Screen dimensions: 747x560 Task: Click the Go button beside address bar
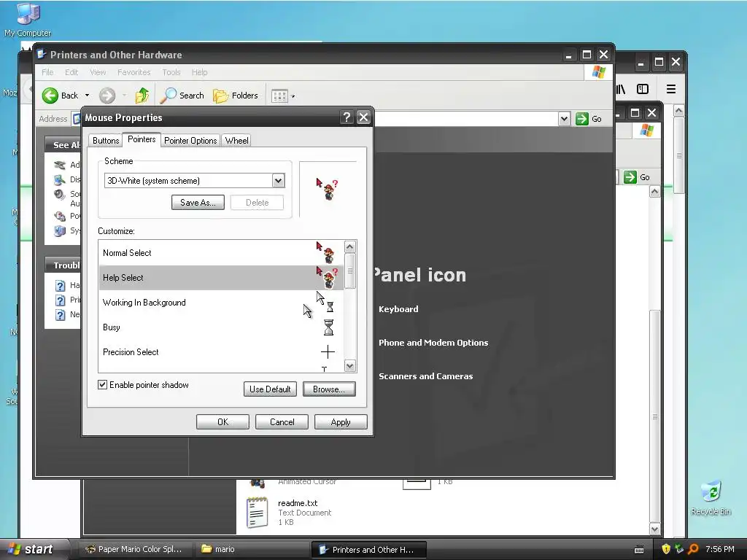pos(589,119)
